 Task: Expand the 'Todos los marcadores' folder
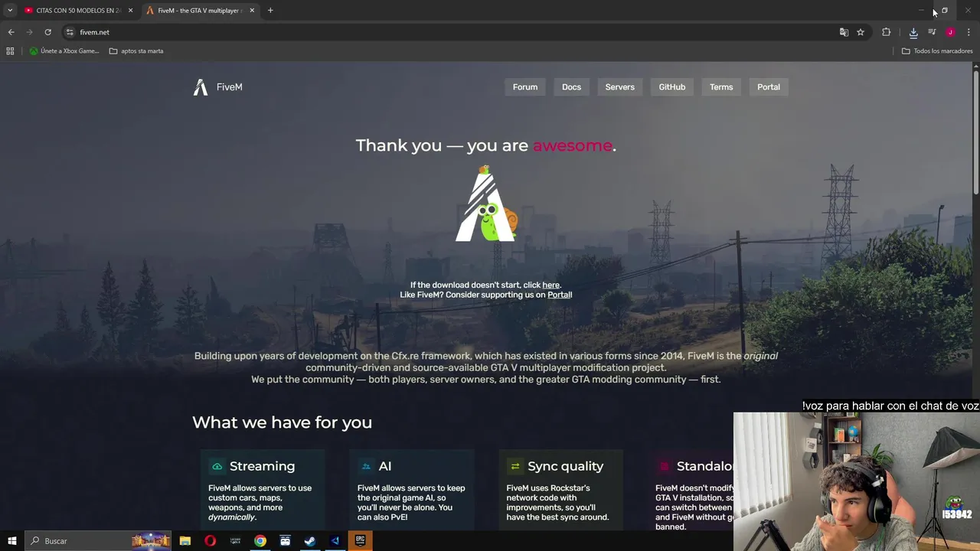[x=937, y=51]
